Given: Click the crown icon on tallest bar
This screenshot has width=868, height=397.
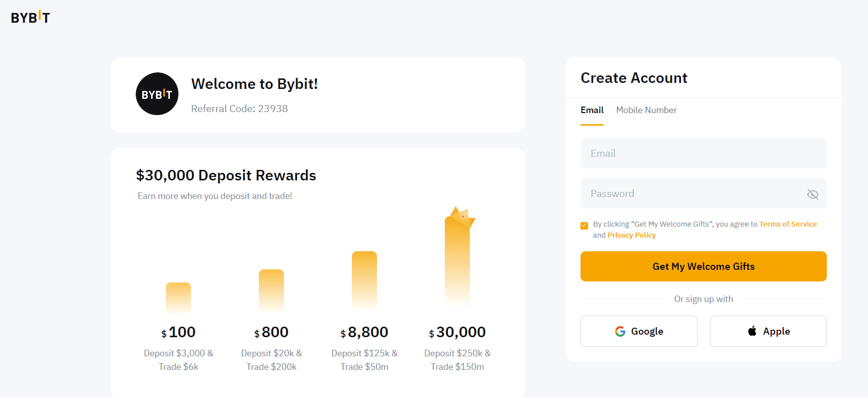Looking at the screenshot, I should point(462,216).
